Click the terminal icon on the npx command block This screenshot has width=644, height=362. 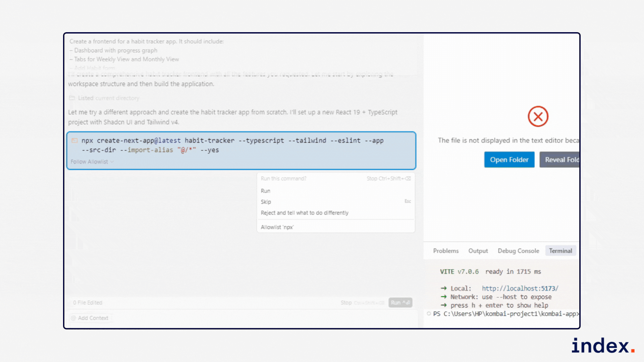74,140
